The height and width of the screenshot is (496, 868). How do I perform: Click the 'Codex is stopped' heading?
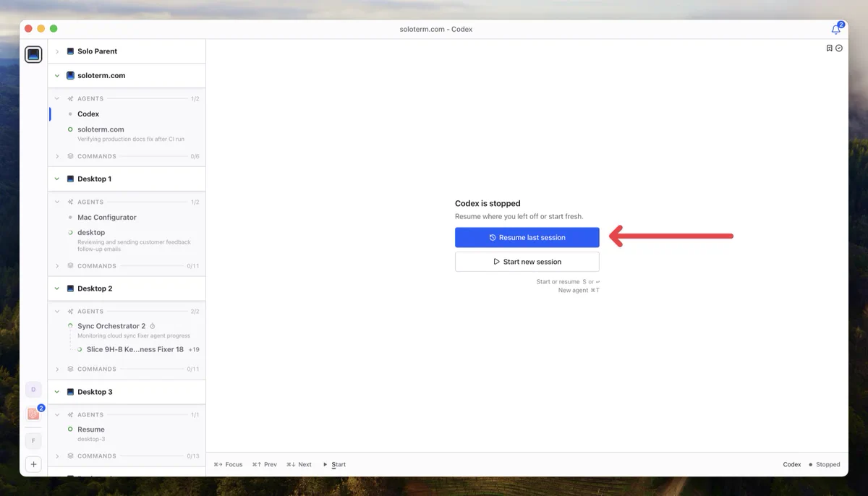click(x=488, y=204)
